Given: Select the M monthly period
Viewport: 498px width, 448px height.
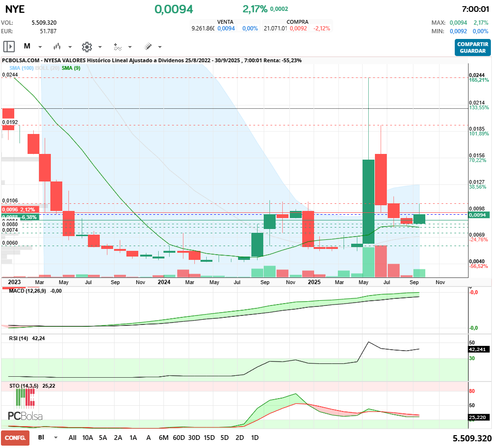Looking at the screenshot, I should [x=27, y=47].
